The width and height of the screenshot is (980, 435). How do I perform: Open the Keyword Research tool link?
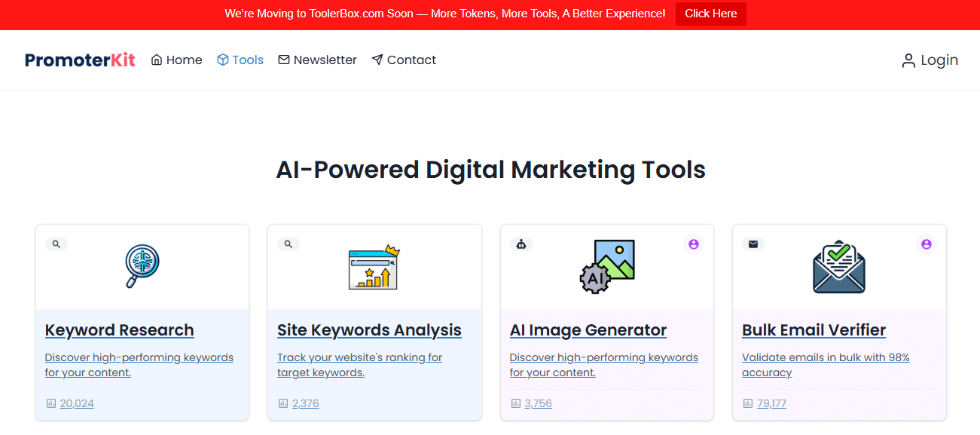tap(119, 330)
